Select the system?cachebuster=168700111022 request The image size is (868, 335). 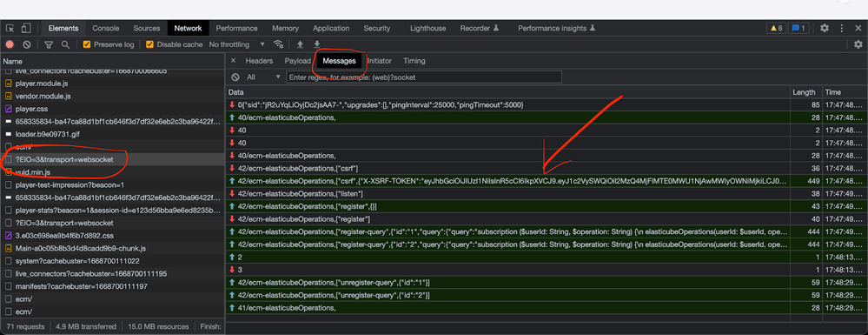click(x=112, y=261)
